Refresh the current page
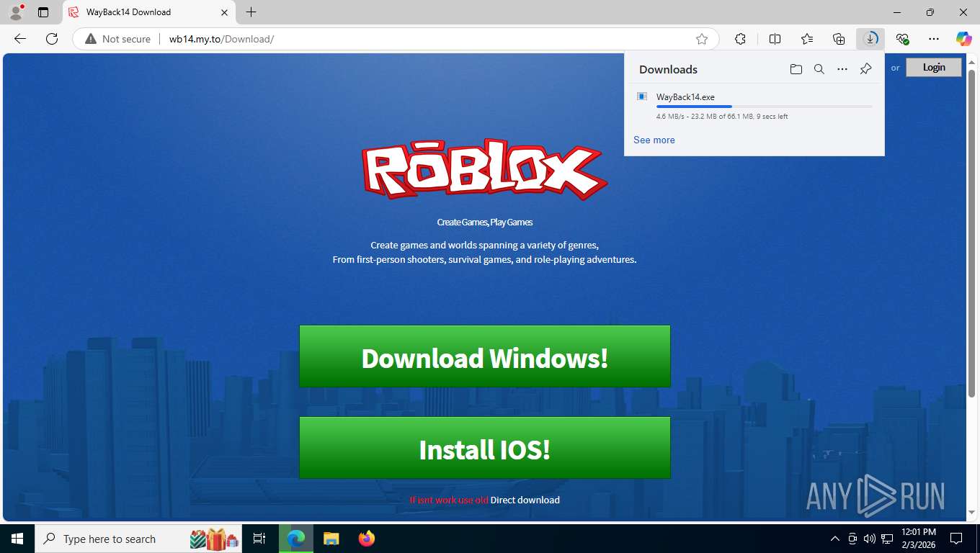The width and height of the screenshot is (980, 553). pos(52,39)
